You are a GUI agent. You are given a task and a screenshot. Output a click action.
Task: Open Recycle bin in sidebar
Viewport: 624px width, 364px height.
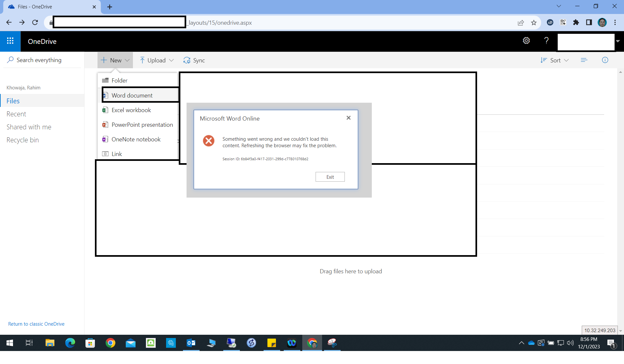[22, 140]
